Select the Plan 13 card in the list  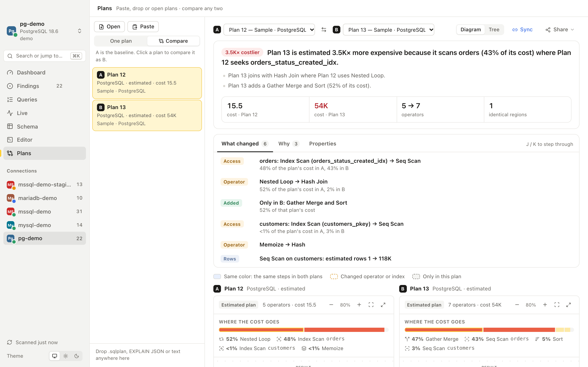click(147, 116)
